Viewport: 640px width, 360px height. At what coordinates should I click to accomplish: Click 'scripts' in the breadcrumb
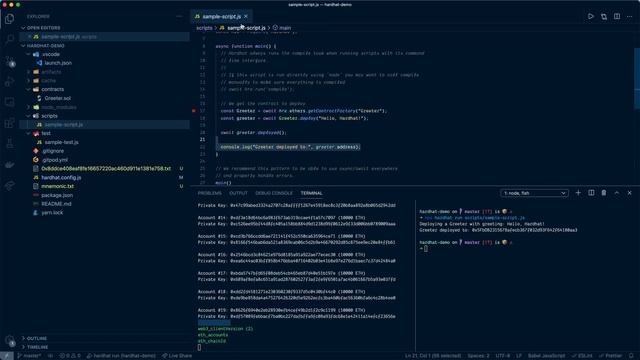pyautogui.click(x=204, y=28)
